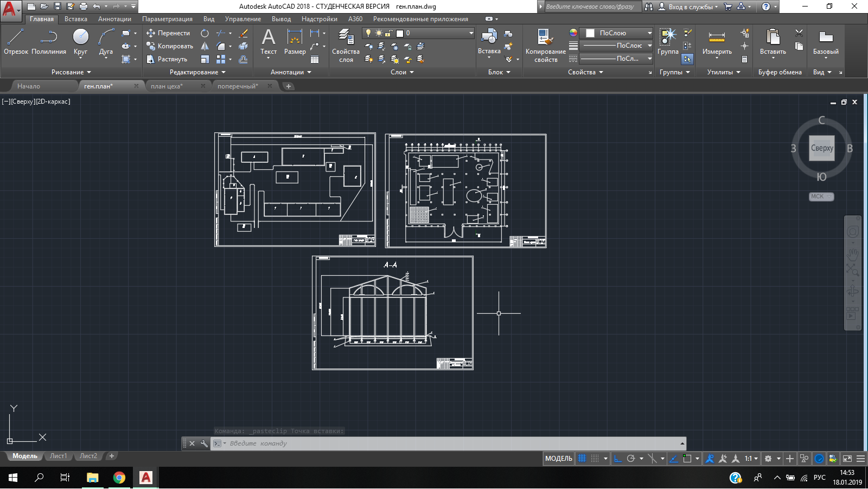868x489 pixels.
Task: Toggle drawing grid display in status bar
Action: pyautogui.click(x=582, y=459)
